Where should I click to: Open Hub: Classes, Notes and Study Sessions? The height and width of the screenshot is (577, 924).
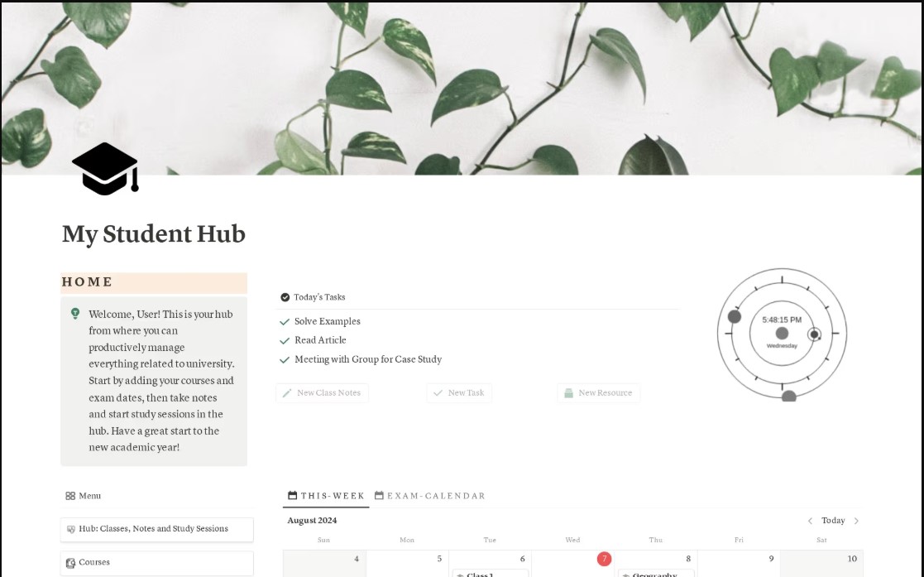156,529
